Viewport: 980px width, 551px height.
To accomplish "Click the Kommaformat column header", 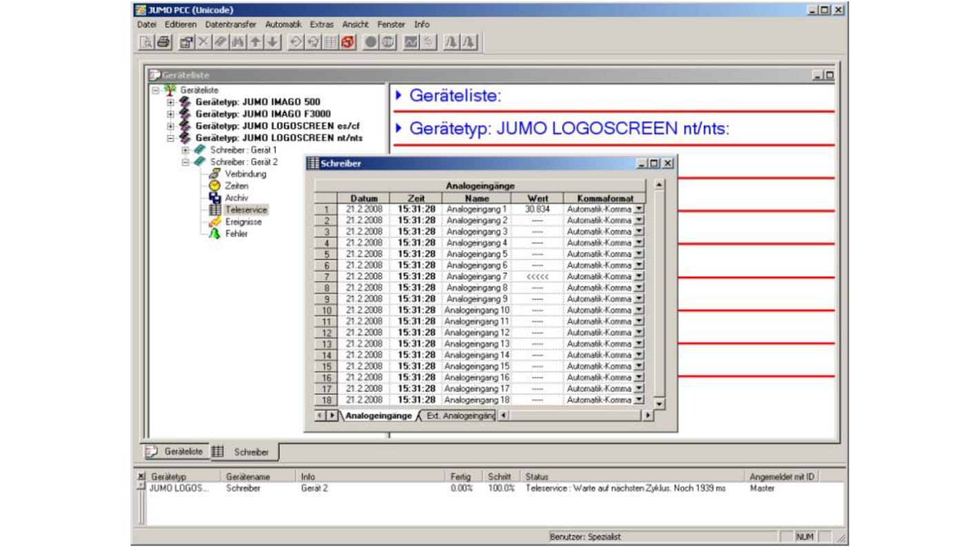I will (x=605, y=198).
